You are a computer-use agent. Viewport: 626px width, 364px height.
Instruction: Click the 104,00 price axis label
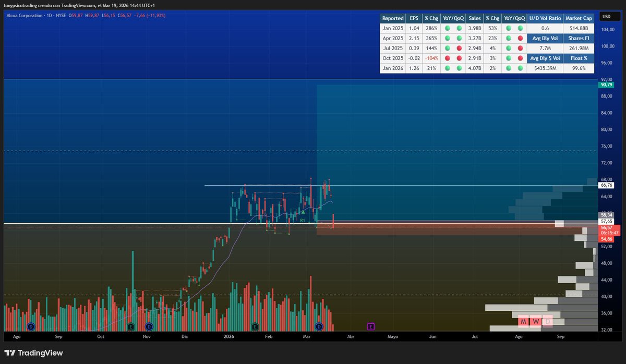click(x=608, y=29)
